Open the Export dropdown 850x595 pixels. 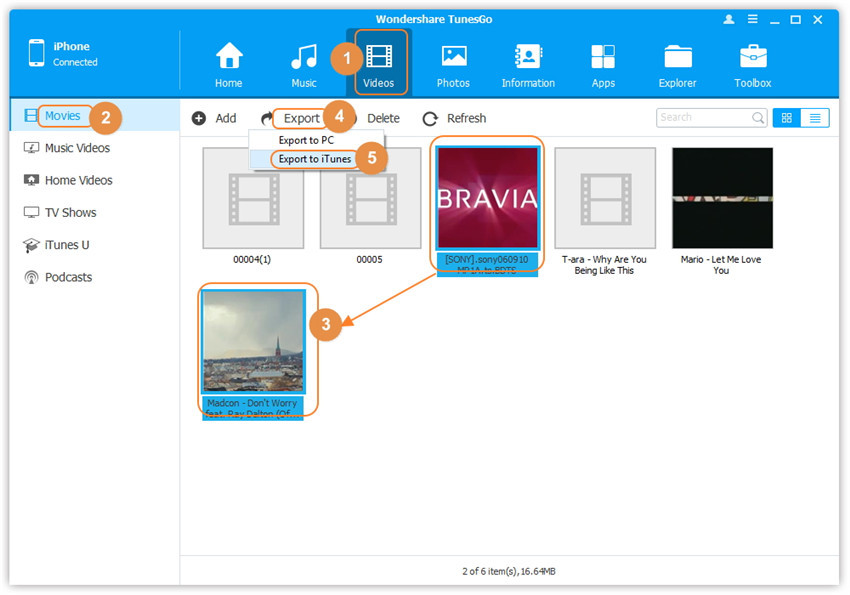coord(300,118)
